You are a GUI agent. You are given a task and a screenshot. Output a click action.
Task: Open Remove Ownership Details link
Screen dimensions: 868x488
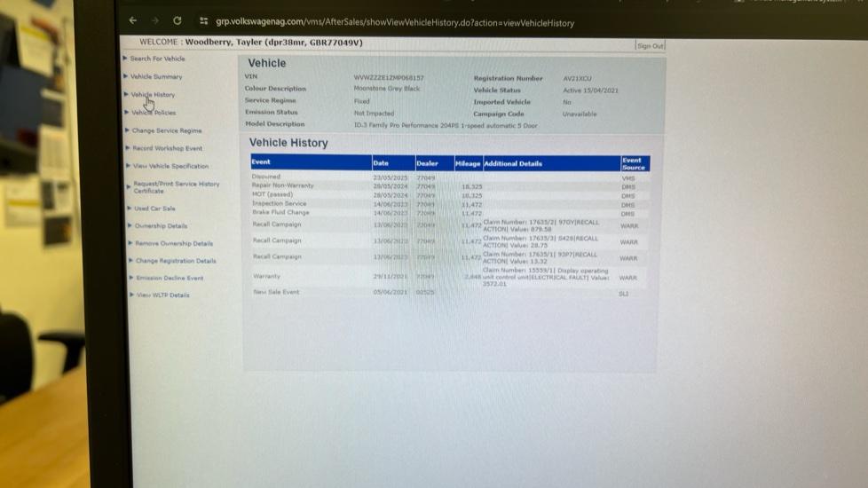[x=174, y=243]
